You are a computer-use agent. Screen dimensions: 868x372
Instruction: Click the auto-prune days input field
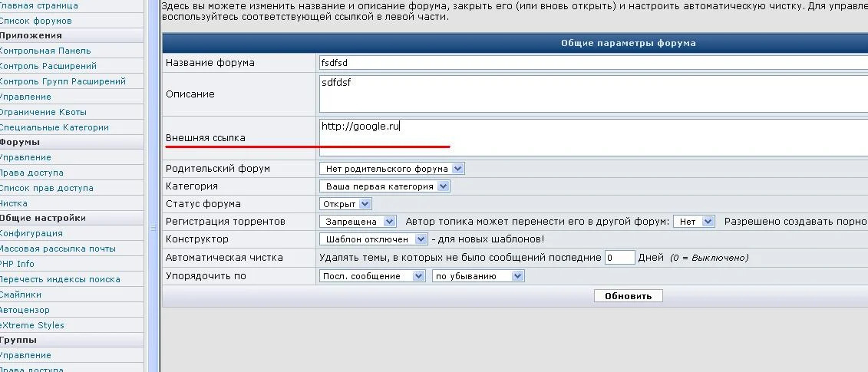(x=619, y=258)
